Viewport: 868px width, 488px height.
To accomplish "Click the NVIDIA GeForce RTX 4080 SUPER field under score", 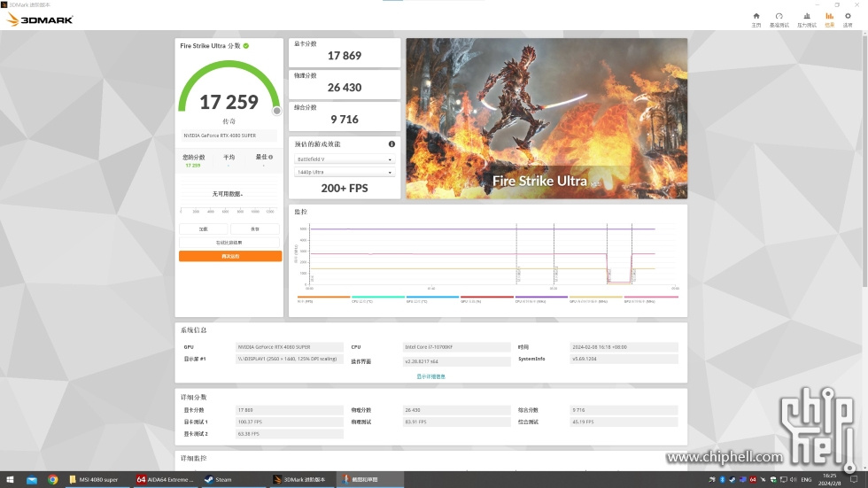I will (229, 136).
